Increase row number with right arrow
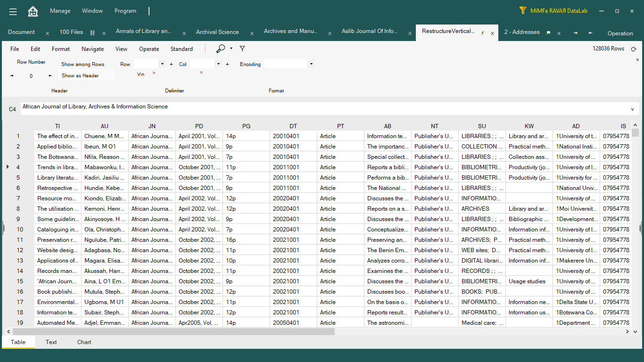This screenshot has height=362, width=644. tap(50, 75)
